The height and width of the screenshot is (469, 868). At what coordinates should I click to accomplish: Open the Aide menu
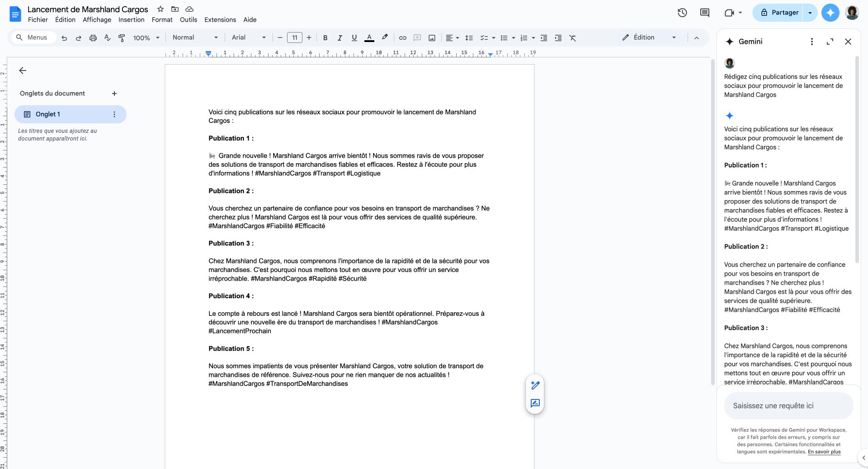[x=250, y=20]
